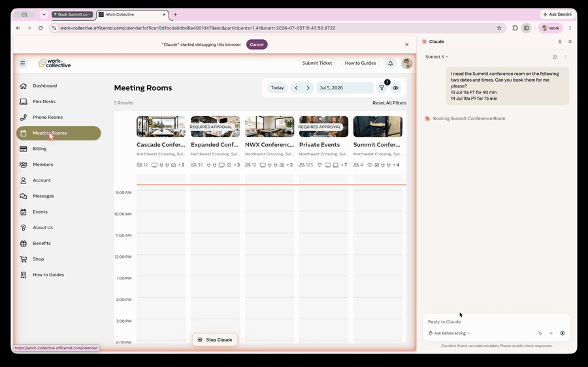Click the work-collective logo
The width and height of the screenshot is (588, 367).
click(54, 63)
